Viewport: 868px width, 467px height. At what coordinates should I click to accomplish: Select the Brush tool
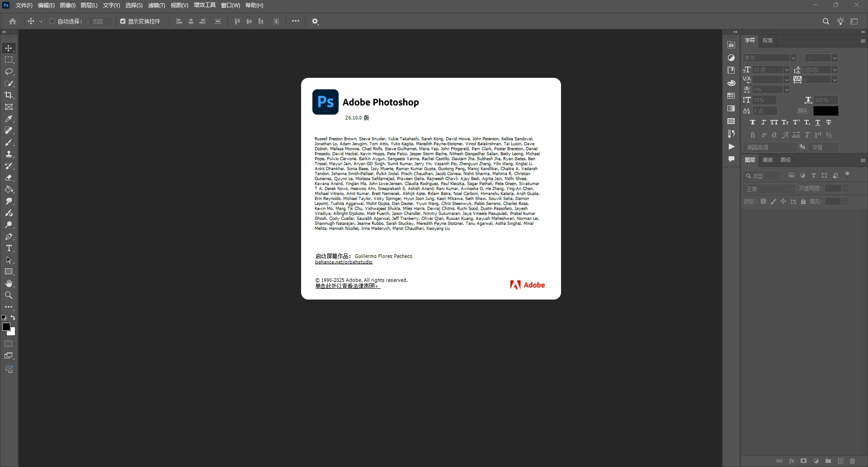(9, 142)
